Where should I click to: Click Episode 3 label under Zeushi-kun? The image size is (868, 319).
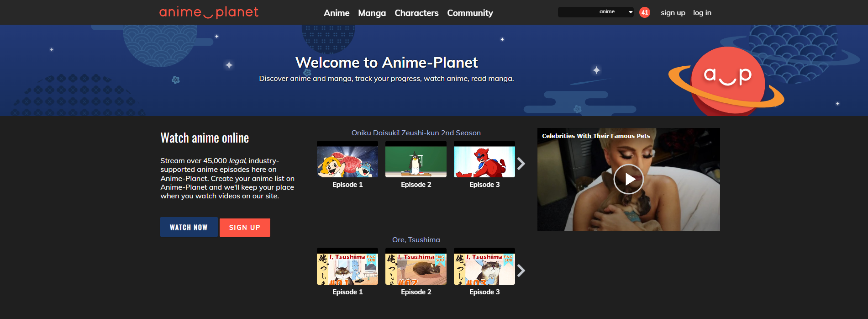[484, 185]
